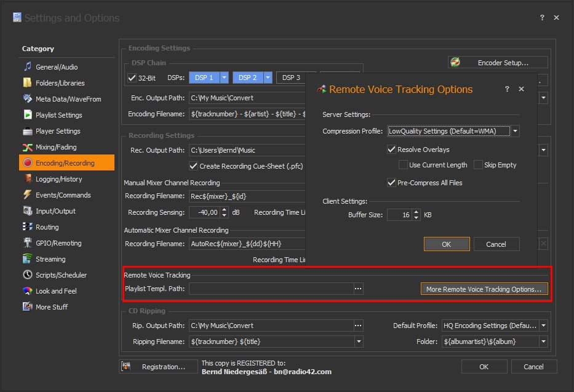Screen dimensions: 574x392
Task: Click the Scripts/Scheduler clock icon
Action: 28,274
